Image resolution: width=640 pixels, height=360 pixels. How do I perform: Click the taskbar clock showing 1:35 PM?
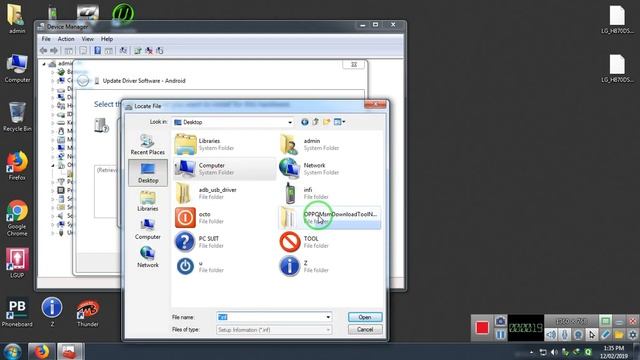pyautogui.click(x=614, y=352)
